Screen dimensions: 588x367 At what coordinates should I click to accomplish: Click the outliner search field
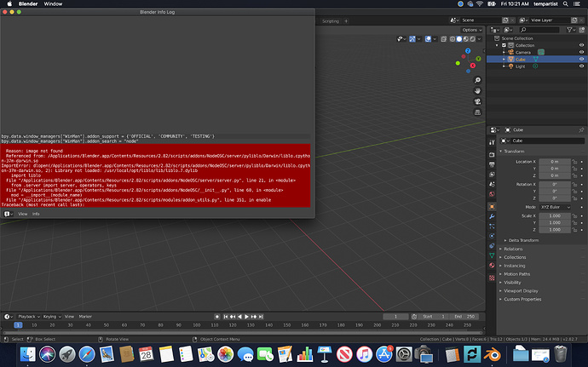click(x=539, y=30)
